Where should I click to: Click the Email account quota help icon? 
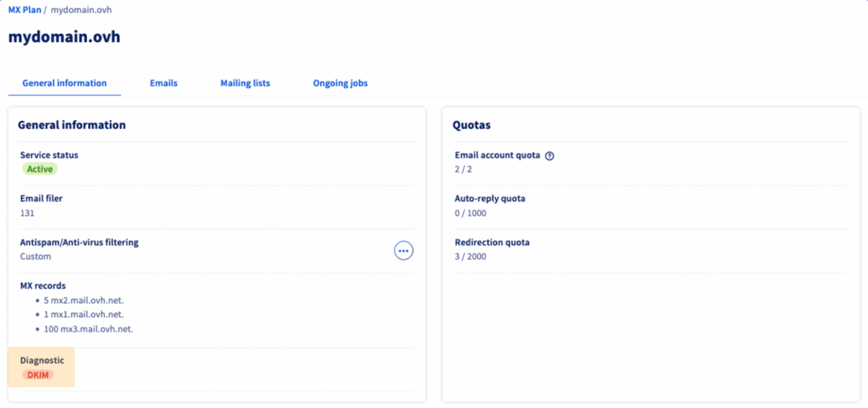click(x=549, y=155)
